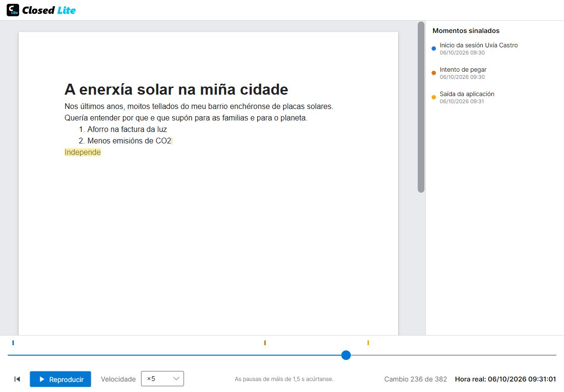This screenshot has height=392, width=564.
Task: Click the Closed Lite logo icon
Action: click(13, 10)
